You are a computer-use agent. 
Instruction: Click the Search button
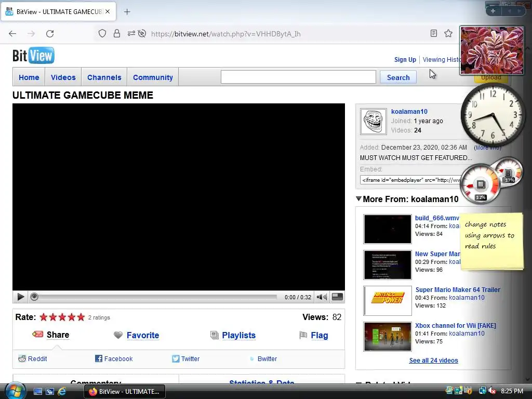pyautogui.click(x=398, y=77)
